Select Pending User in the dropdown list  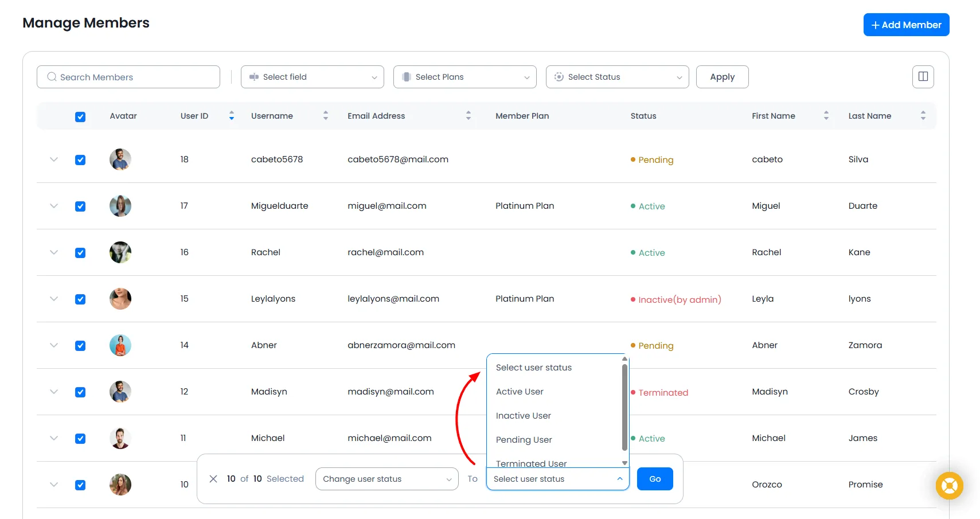coord(524,439)
